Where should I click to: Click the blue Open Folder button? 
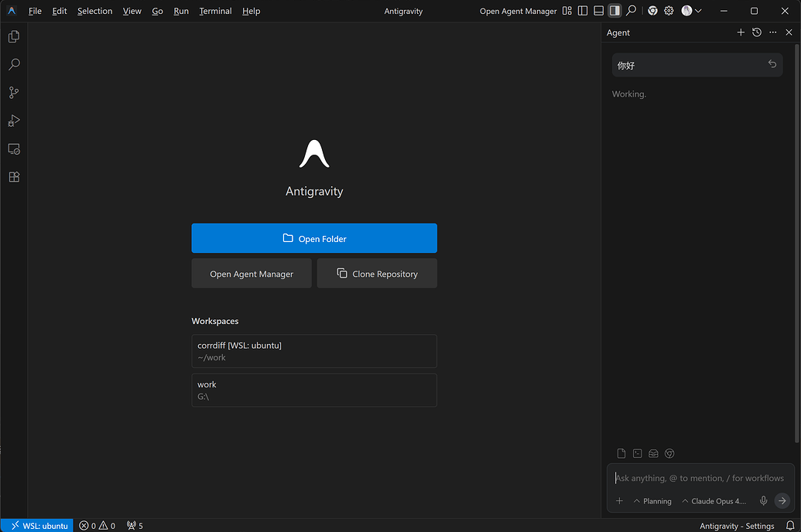point(314,238)
